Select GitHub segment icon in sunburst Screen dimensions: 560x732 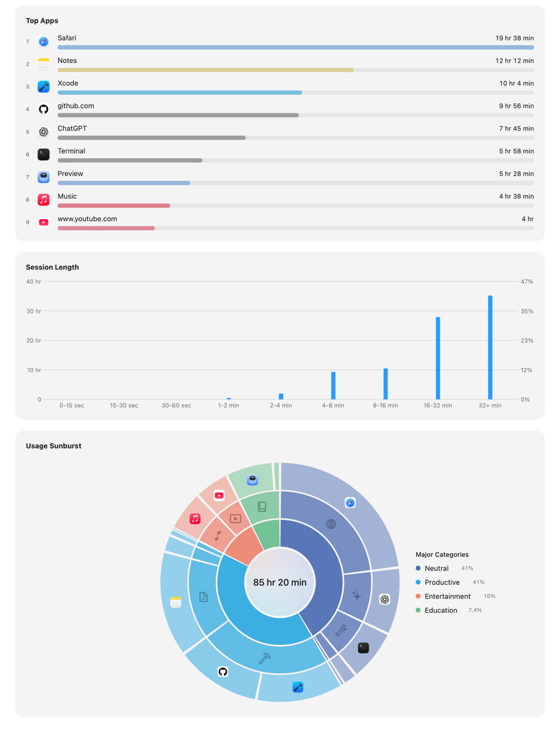tap(223, 672)
